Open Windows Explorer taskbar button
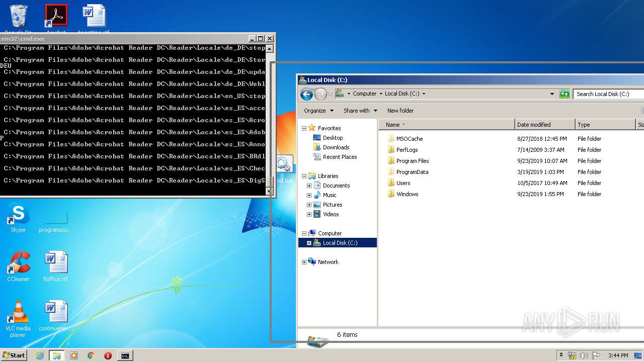 (56, 355)
